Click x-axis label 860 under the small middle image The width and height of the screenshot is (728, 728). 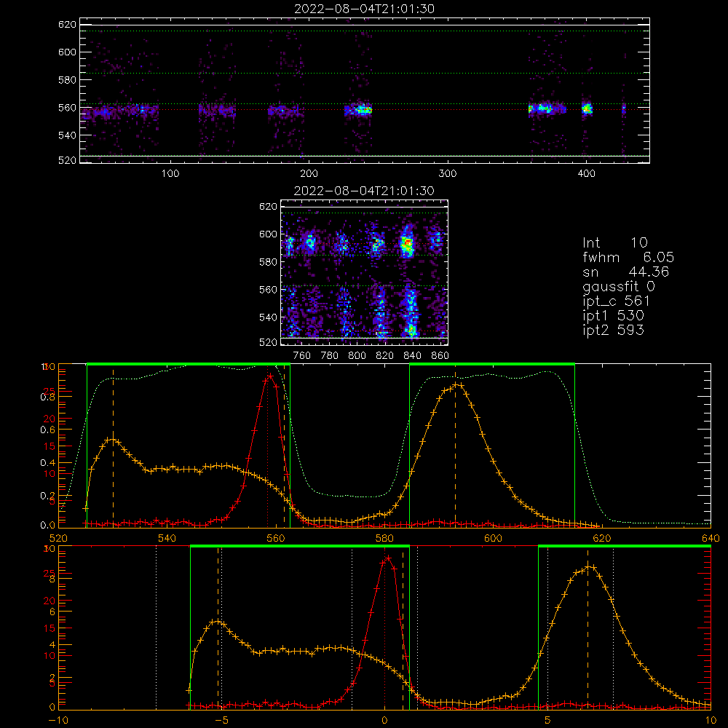440,355
